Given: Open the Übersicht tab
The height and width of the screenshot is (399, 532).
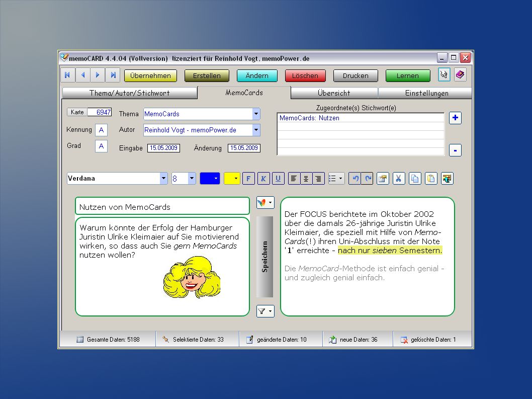Looking at the screenshot, I should pos(334,93).
